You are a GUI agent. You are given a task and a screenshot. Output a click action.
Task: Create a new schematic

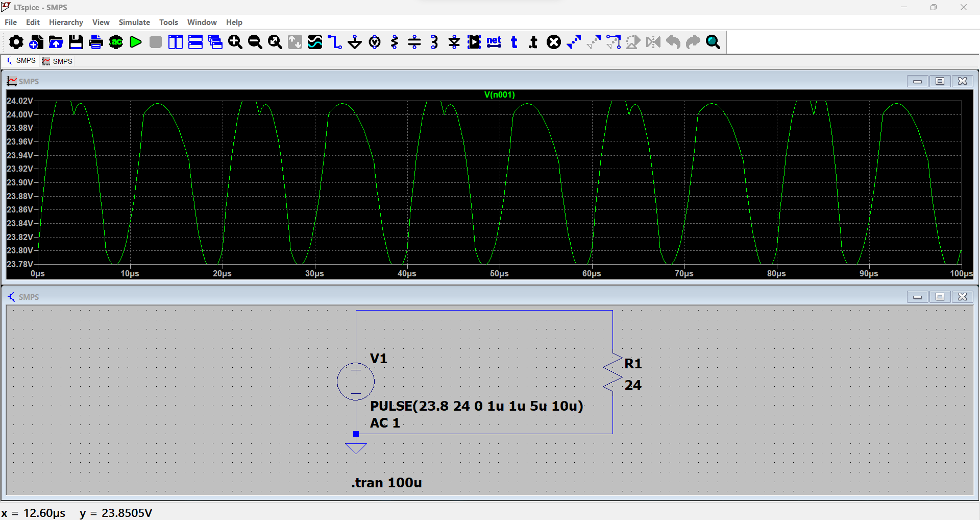36,42
